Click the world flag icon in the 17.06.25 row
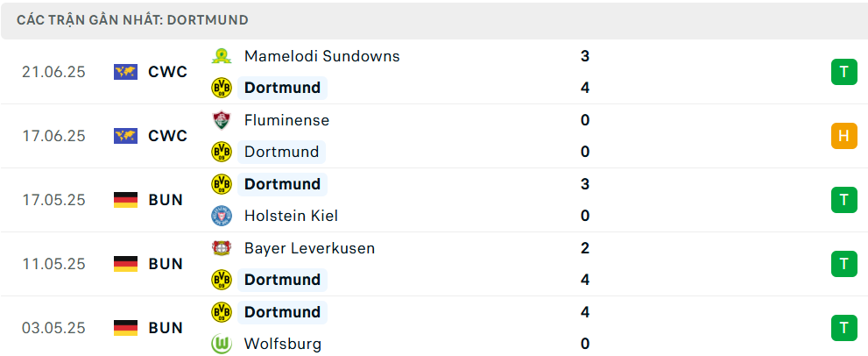The image size is (868, 356). 125,136
